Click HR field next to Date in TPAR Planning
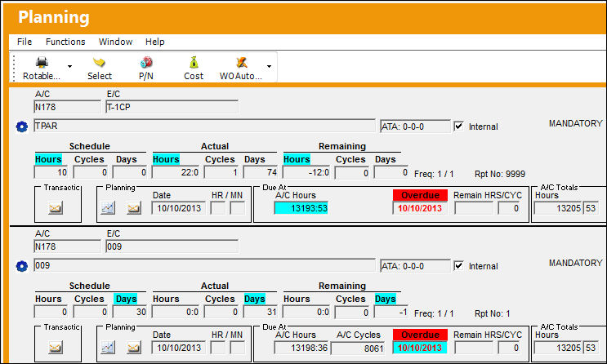Image resolution: width=607 pixels, height=364 pixels. tap(218, 208)
